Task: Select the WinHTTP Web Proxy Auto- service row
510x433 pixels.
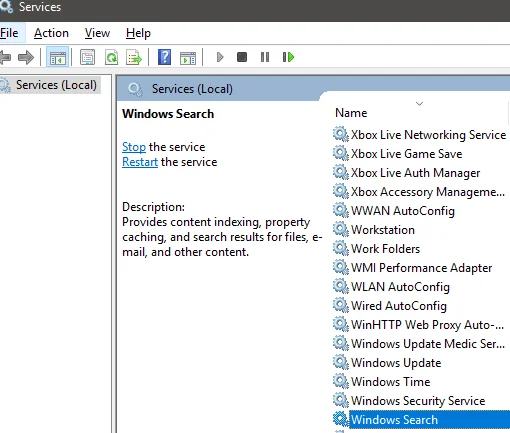Action: coord(427,325)
